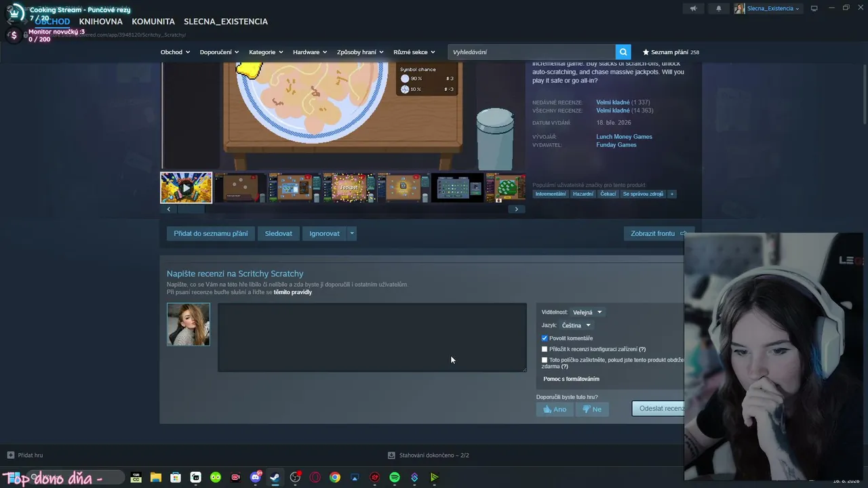
Task: Recommend the game with thumbs-up Ano
Action: 555,409
